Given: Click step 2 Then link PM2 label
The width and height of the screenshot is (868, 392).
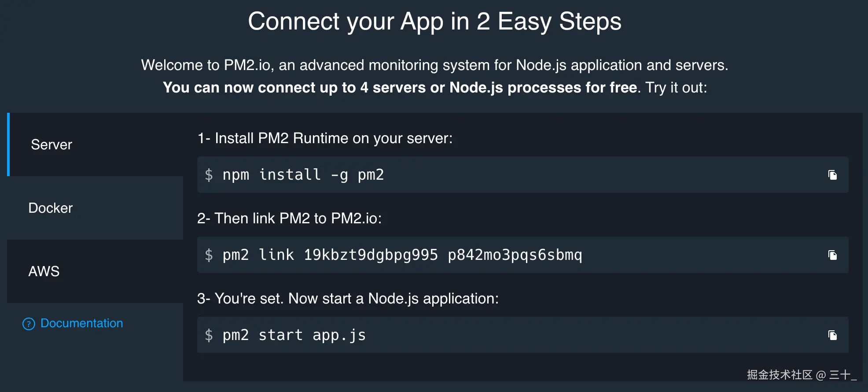Looking at the screenshot, I should pos(289,218).
